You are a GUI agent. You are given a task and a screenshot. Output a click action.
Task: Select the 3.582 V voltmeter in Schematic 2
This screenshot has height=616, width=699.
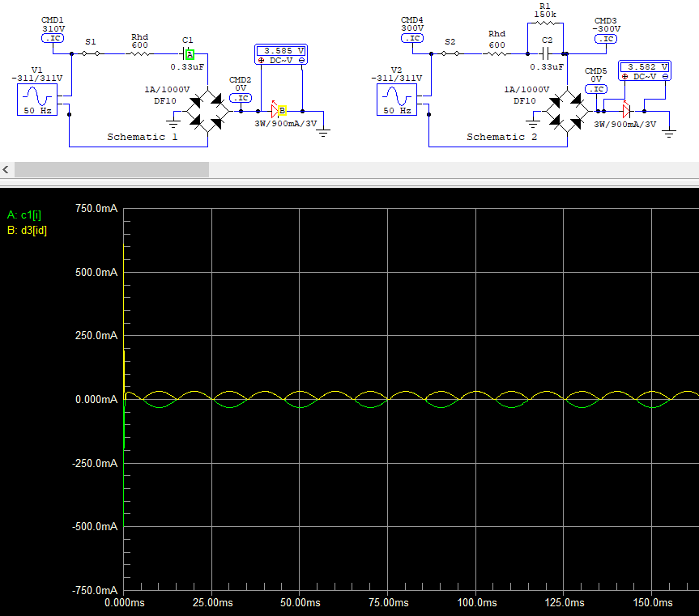645,70
